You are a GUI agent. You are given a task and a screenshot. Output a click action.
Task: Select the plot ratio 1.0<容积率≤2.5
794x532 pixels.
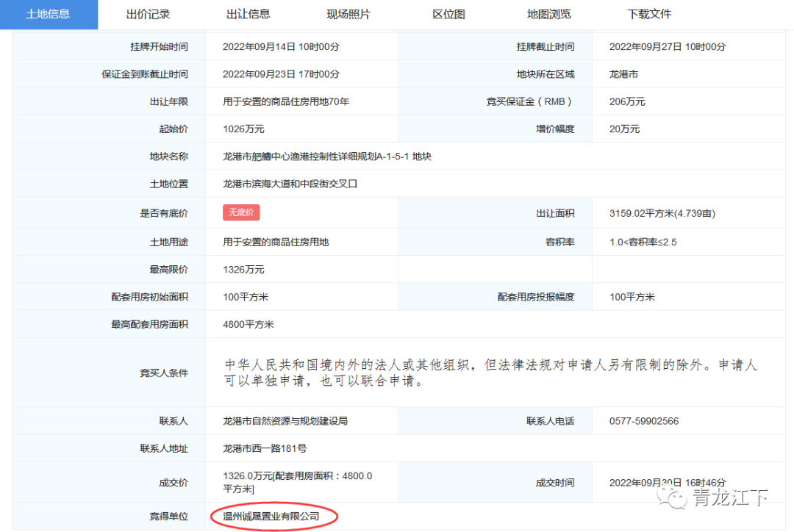[643, 242]
